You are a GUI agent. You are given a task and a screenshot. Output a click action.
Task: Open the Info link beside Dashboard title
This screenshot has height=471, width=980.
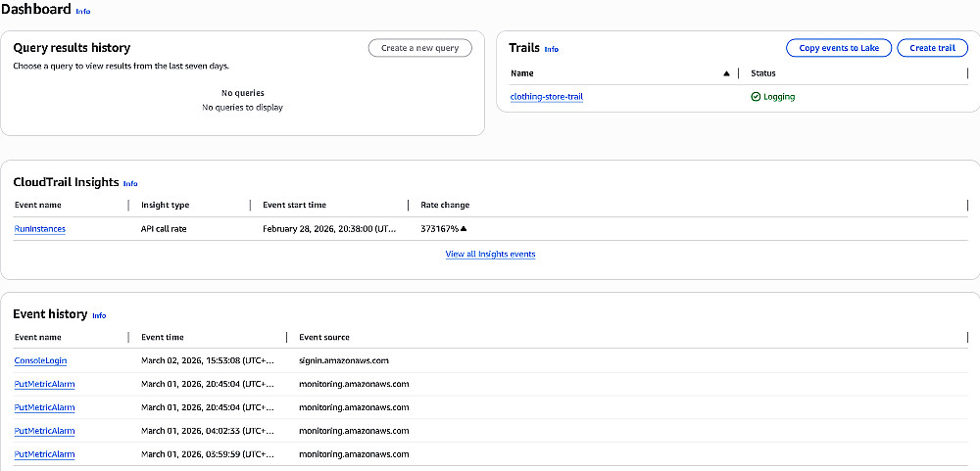[82, 12]
